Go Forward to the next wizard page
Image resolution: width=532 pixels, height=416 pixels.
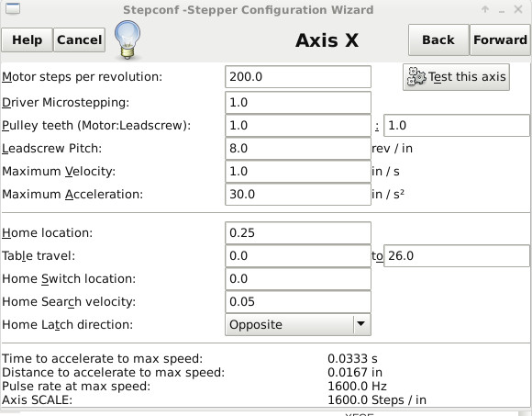pyautogui.click(x=500, y=40)
